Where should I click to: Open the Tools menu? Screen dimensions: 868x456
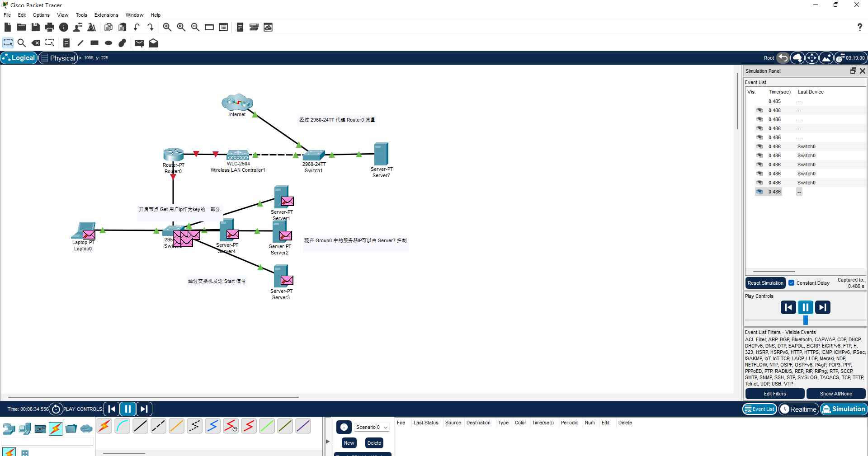pyautogui.click(x=81, y=15)
